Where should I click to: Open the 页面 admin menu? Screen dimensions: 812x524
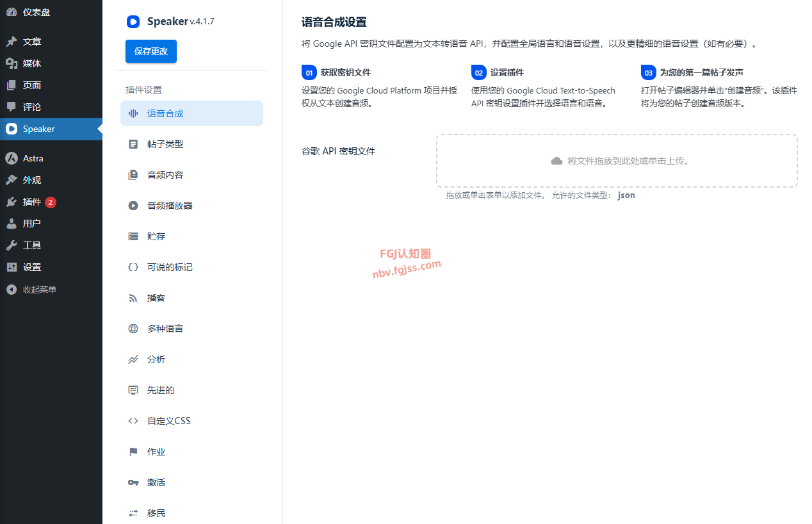click(x=51, y=85)
